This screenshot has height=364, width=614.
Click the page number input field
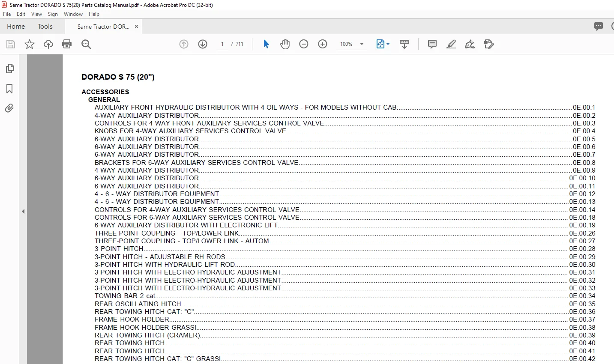tap(222, 44)
